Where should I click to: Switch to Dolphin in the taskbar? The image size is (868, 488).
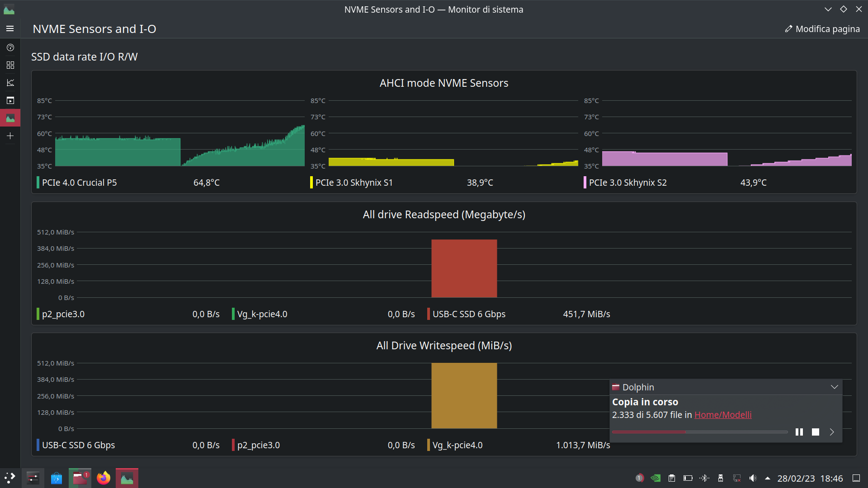(80, 478)
